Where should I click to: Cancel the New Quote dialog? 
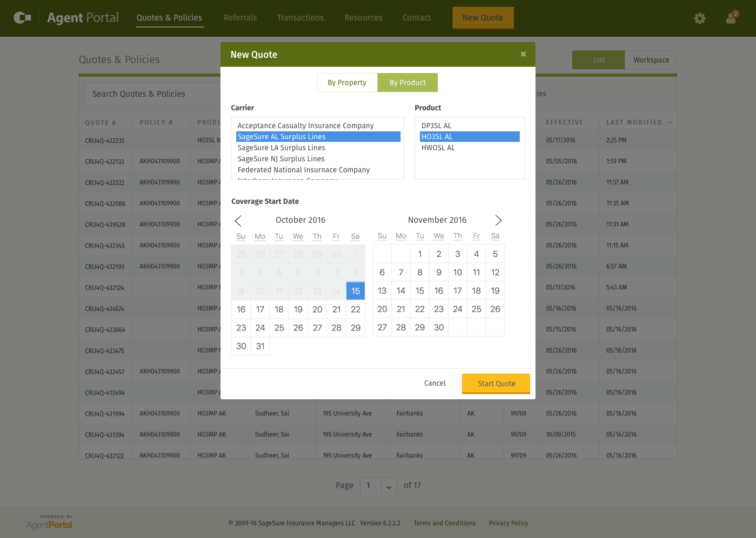[435, 383]
